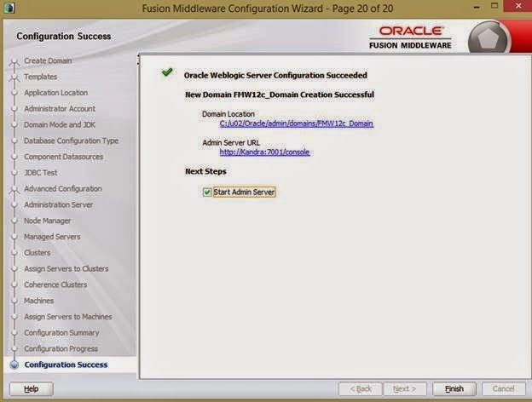The image size is (532, 402).
Task: Select the Templates wizard step
Action: 40,77
